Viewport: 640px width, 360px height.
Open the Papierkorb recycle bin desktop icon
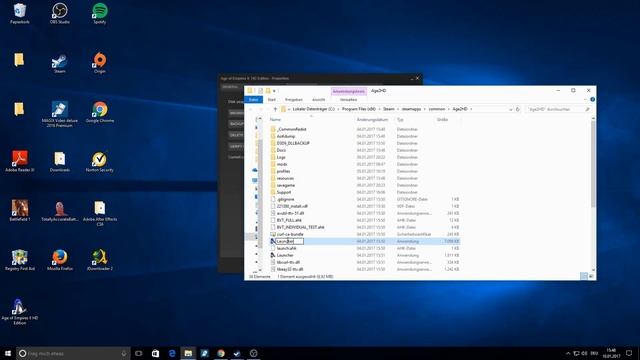[x=20, y=13]
